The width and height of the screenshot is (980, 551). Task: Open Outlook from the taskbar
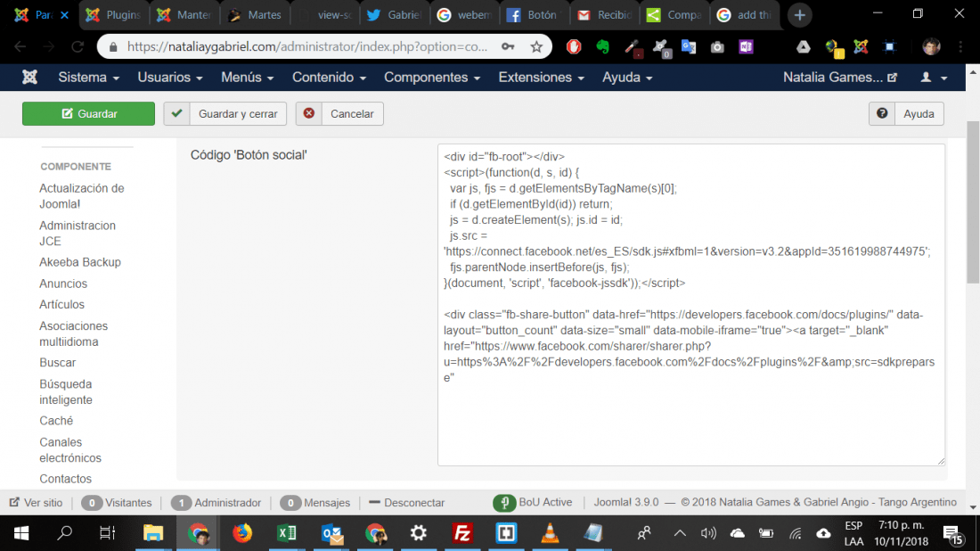coord(332,533)
